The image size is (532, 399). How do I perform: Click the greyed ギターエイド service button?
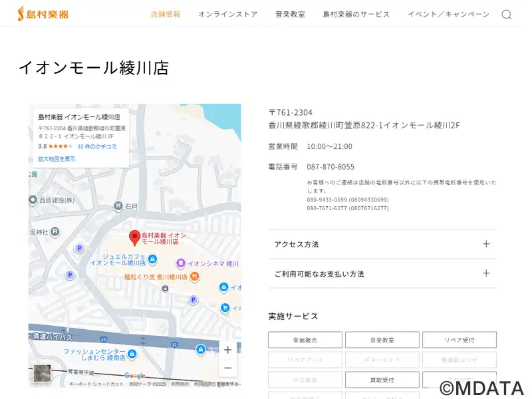click(382, 360)
